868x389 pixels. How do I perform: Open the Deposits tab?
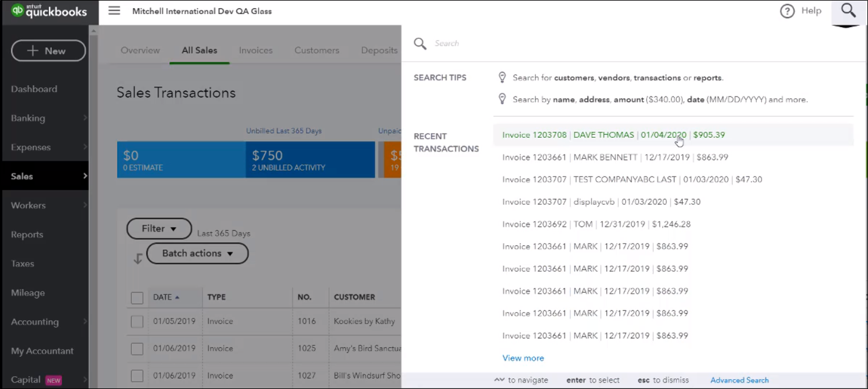tap(379, 51)
